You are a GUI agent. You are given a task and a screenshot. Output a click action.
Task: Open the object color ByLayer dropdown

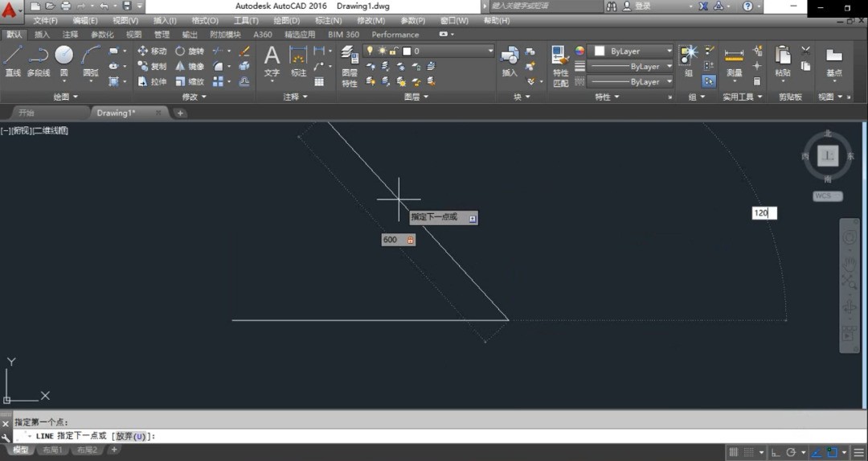click(630, 51)
